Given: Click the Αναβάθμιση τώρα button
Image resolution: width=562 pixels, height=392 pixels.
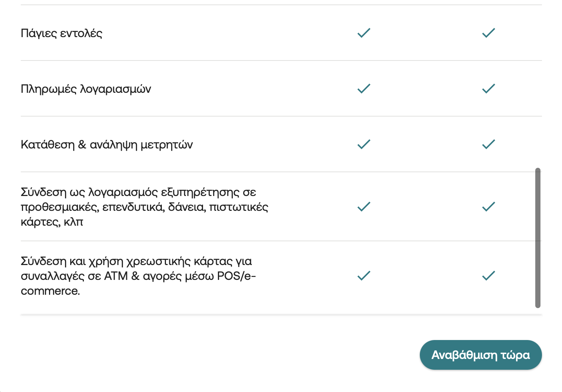Looking at the screenshot, I should click(x=481, y=355).
